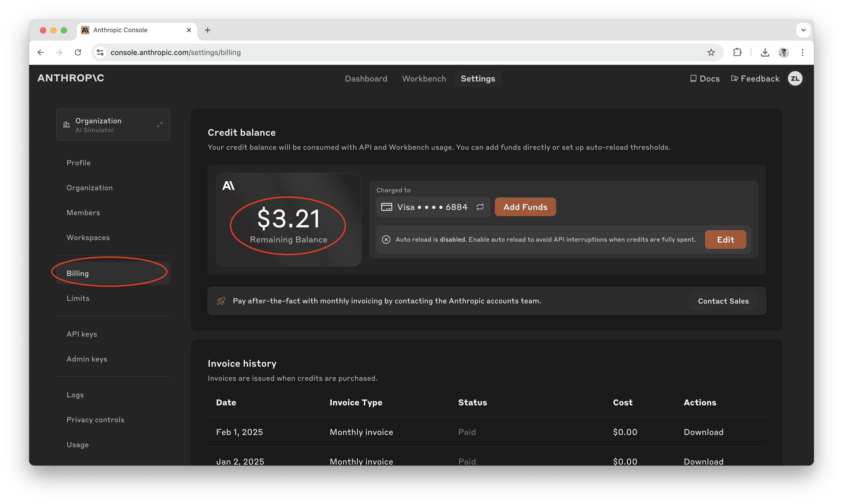Image resolution: width=843 pixels, height=504 pixels.
Task: Click Add Funds button
Action: 525,207
